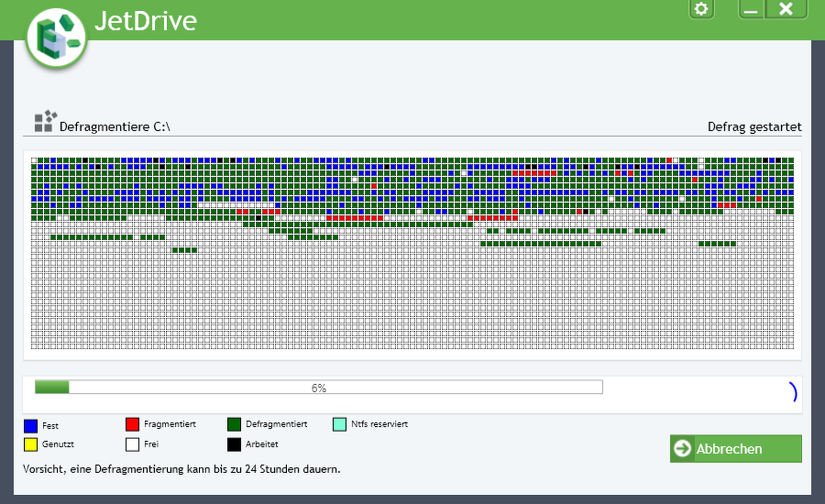Click the blue loading spinner icon
Screen dimensions: 825x504
tap(793, 392)
